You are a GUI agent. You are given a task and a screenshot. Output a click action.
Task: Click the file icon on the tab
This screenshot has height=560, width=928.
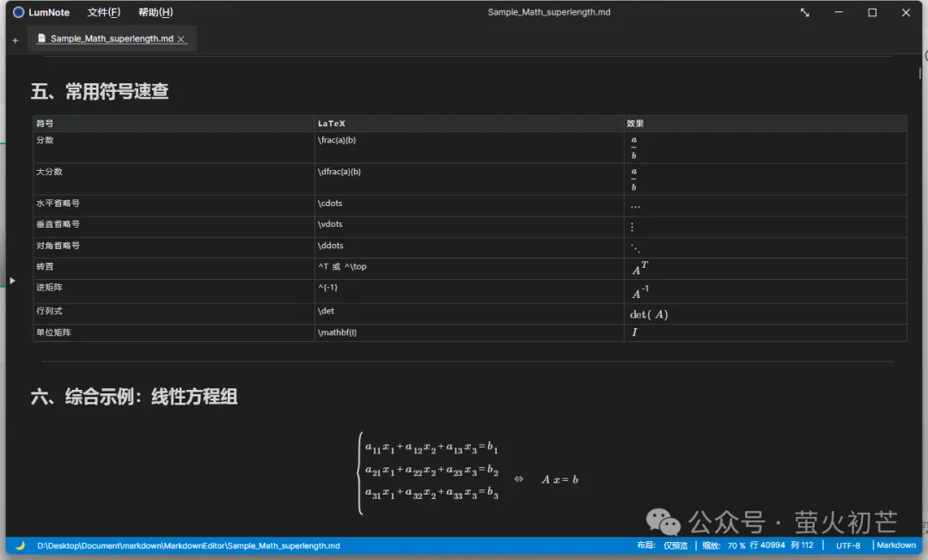[41, 38]
